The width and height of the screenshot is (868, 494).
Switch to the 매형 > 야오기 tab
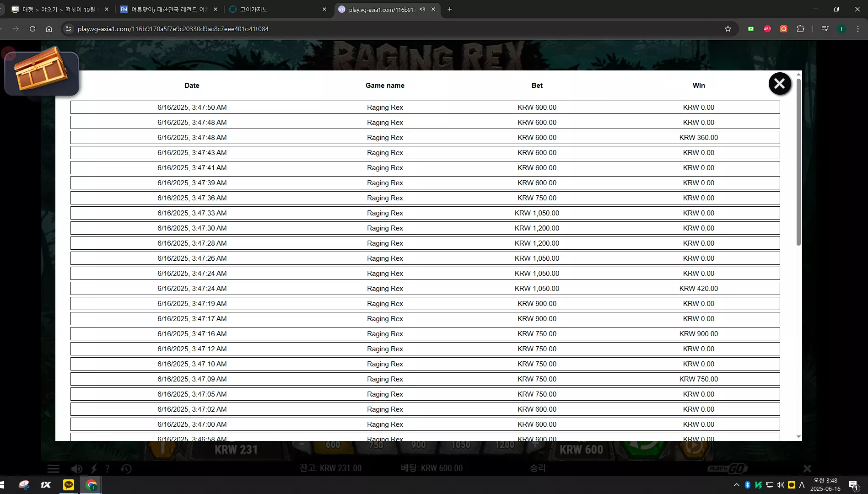[59, 9]
